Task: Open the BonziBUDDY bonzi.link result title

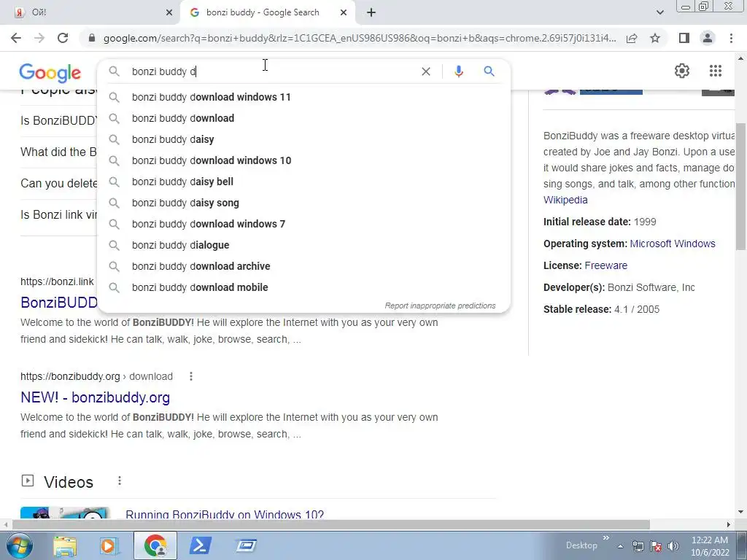Action: 58,303
